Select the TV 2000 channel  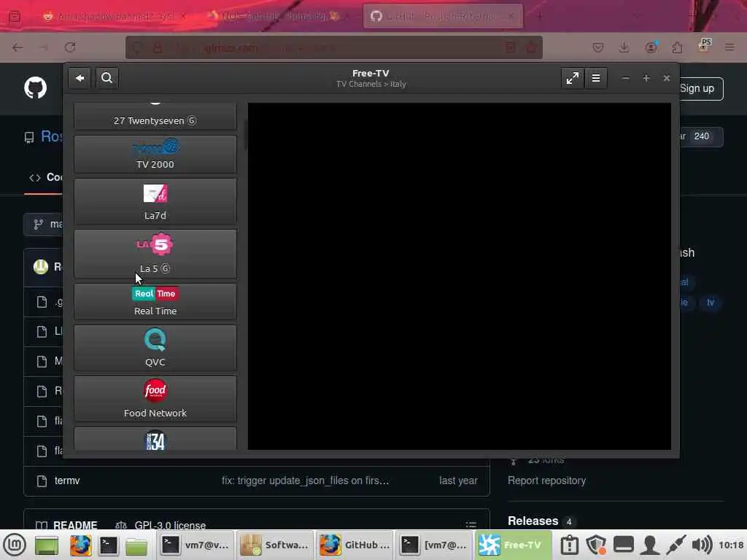[x=155, y=155]
